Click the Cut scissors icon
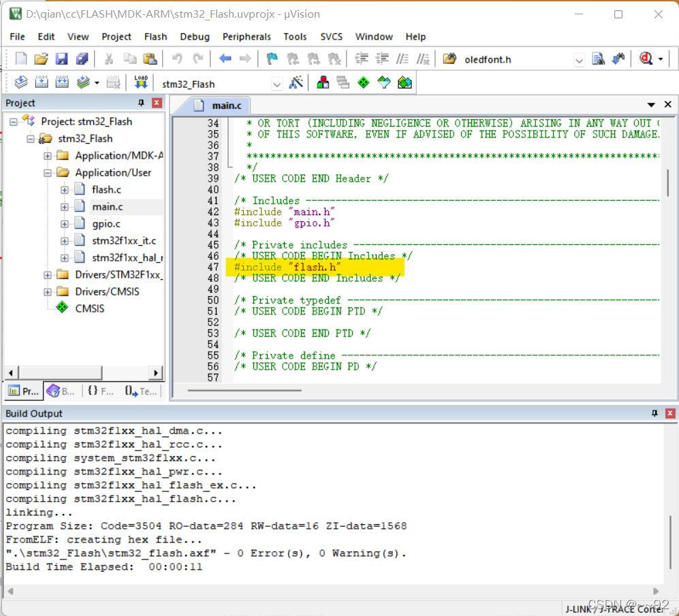 (109, 59)
